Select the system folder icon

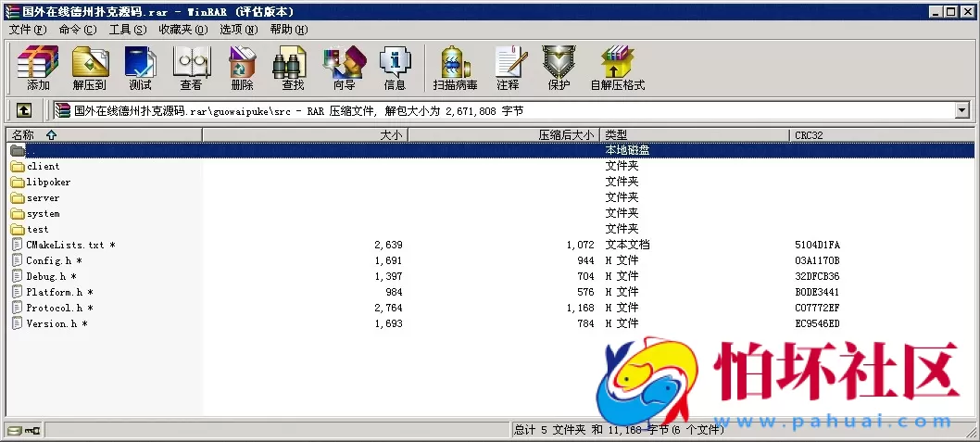click(18, 213)
